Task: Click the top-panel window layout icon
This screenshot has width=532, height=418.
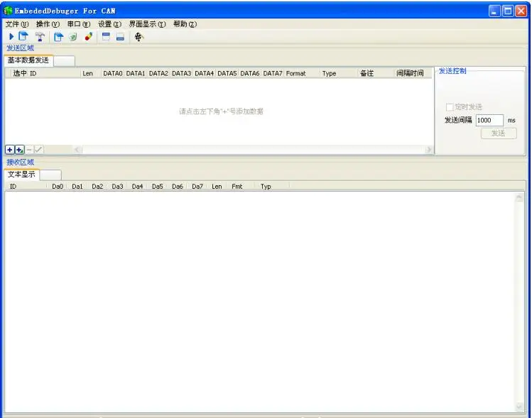Action: click(107, 37)
